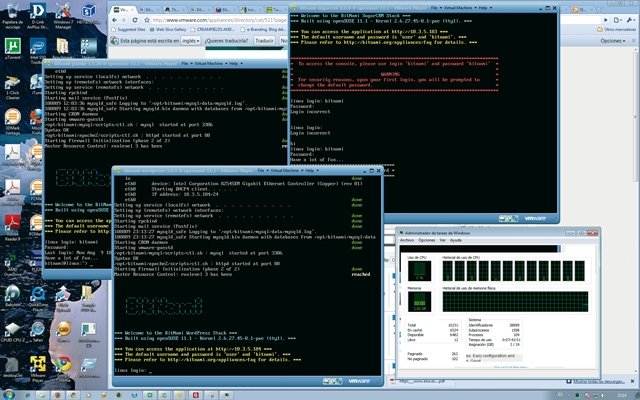Open the Intel SSD Toolbox desktop icon
640x400 pixels.
pos(38,51)
